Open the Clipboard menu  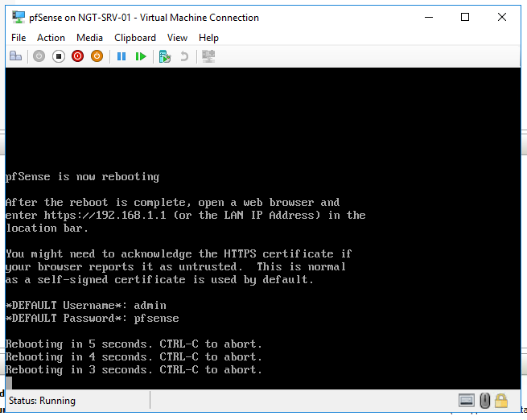pos(135,38)
